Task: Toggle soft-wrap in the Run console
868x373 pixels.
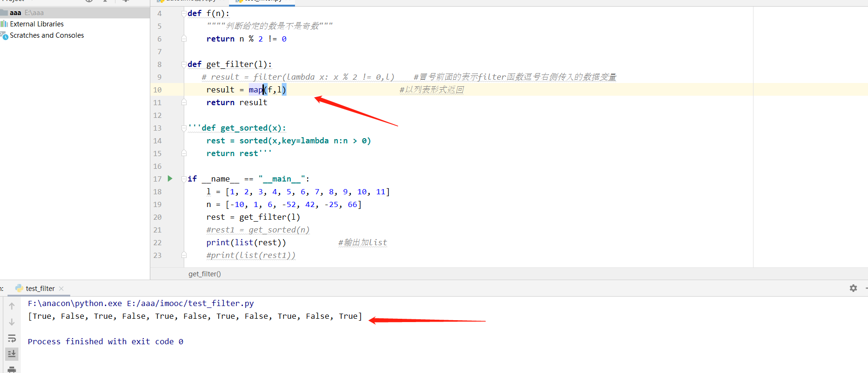Action: [12, 338]
